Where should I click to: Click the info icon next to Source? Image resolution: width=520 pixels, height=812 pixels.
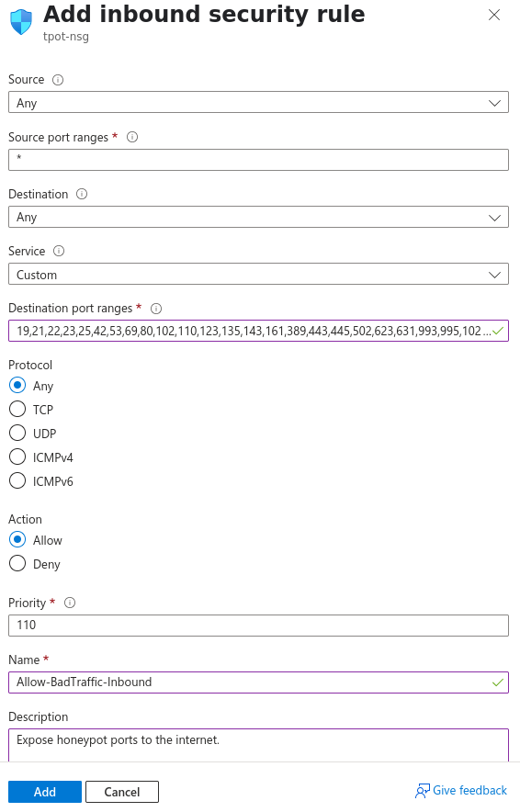58,80
